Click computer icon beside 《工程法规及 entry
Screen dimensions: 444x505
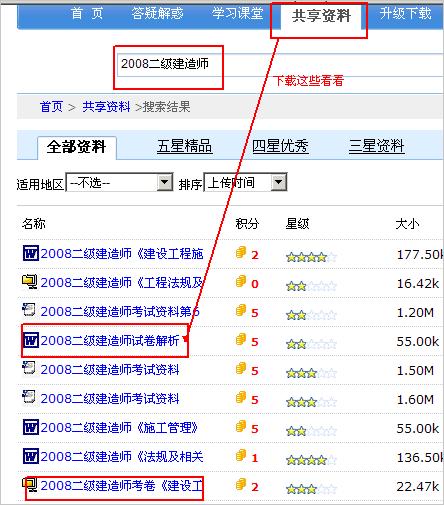pos(30,282)
